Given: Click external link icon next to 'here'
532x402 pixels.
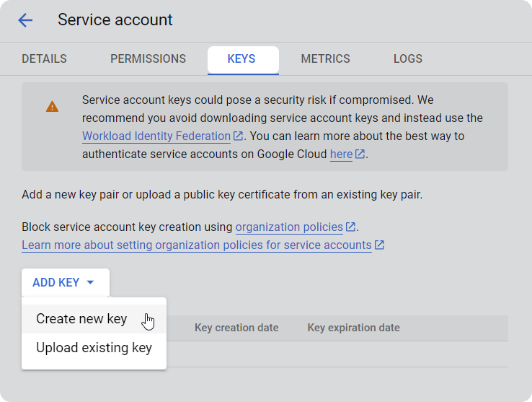Looking at the screenshot, I should pos(360,154).
